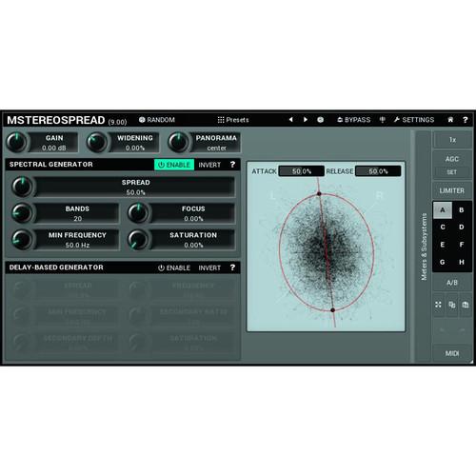
Task: Enable the Delay-Based Generator
Action: (174, 268)
